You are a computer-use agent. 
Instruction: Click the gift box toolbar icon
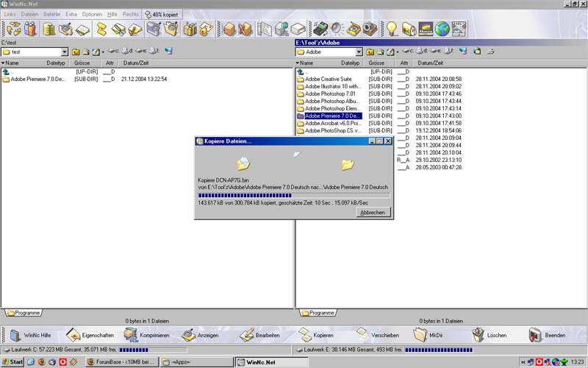coord(190,29)
